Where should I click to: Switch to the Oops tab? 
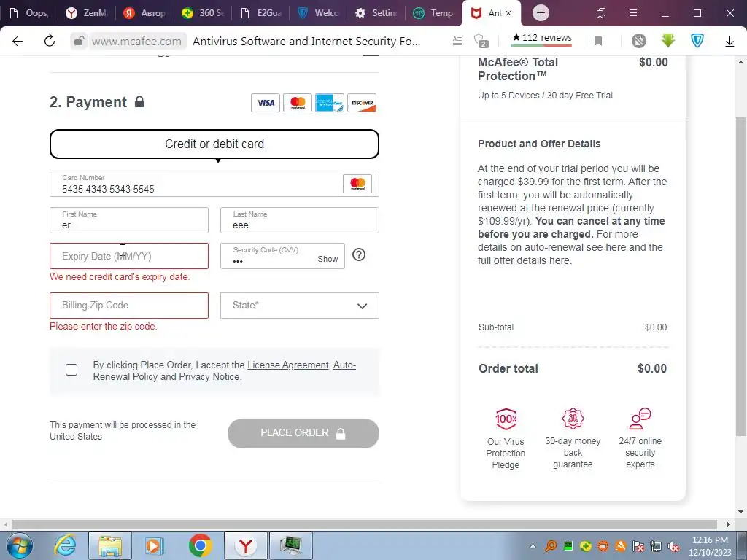[28, 13]
